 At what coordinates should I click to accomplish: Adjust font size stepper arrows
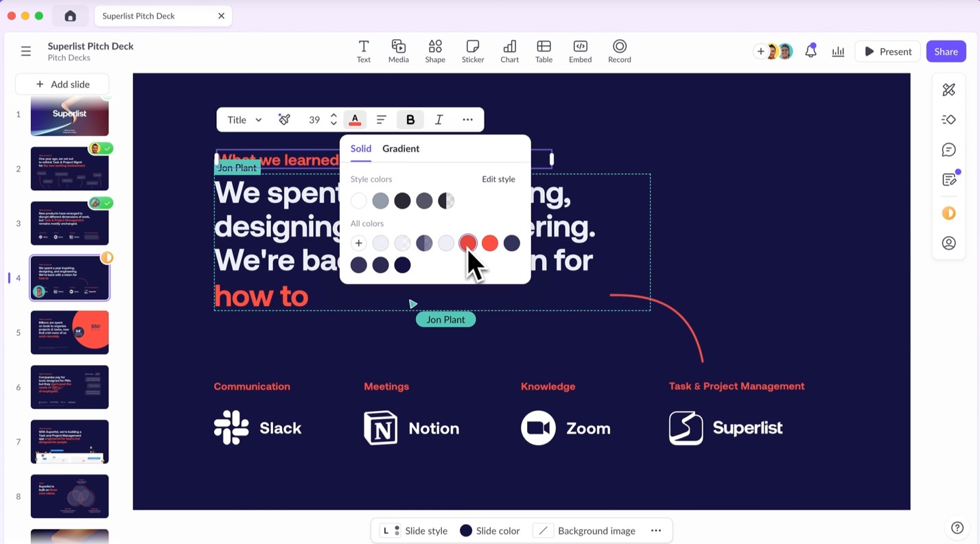(x=334, y=119)
